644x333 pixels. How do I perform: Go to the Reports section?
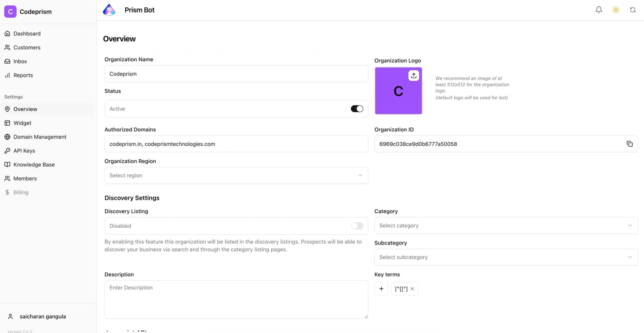[23, 75]
